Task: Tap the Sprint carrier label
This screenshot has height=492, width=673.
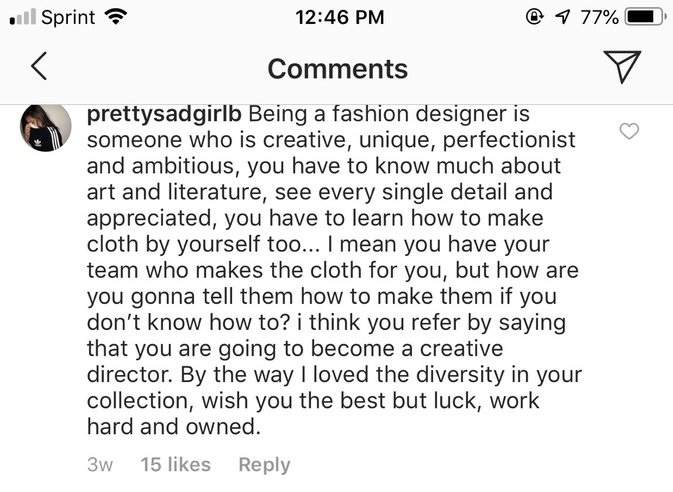Action: pos(68,17)
